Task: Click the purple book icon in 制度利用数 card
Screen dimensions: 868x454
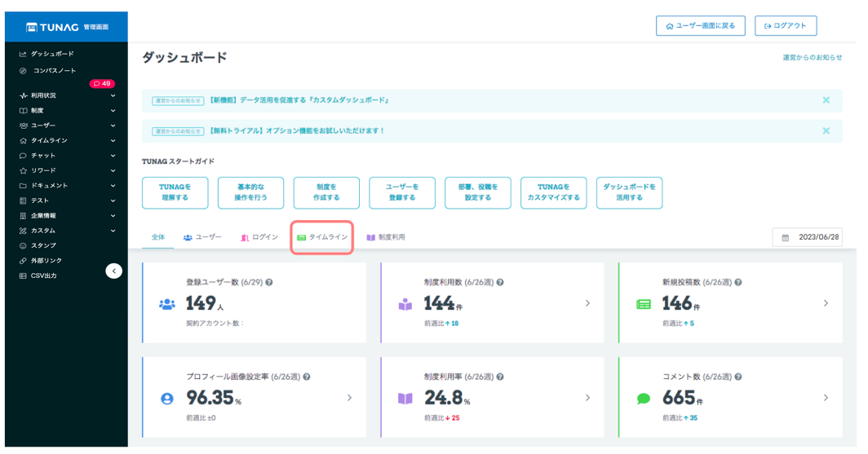Action: coord(405,304)
